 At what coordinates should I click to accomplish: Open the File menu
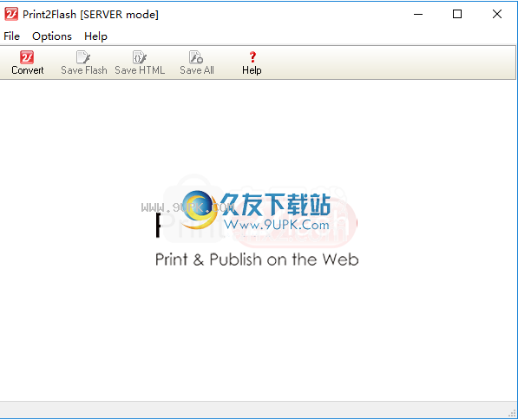(x=11, y=36)
